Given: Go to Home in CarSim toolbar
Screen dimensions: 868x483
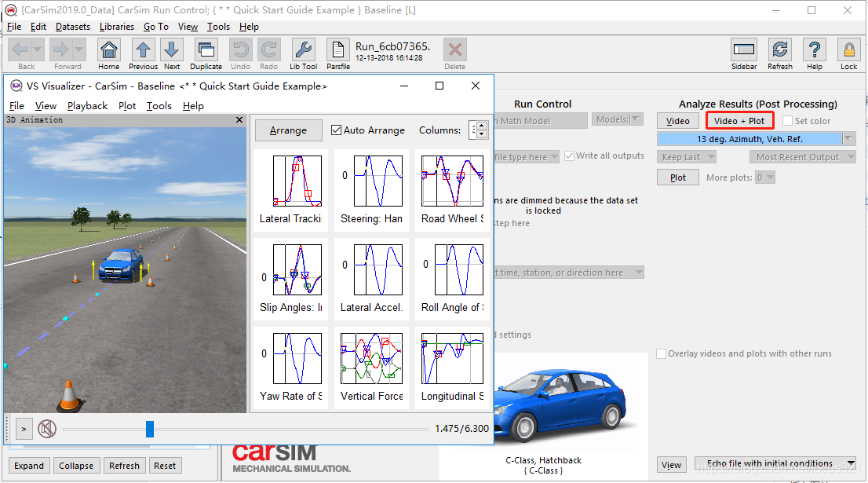Looking at the screenshot, I should pos(109,49).
